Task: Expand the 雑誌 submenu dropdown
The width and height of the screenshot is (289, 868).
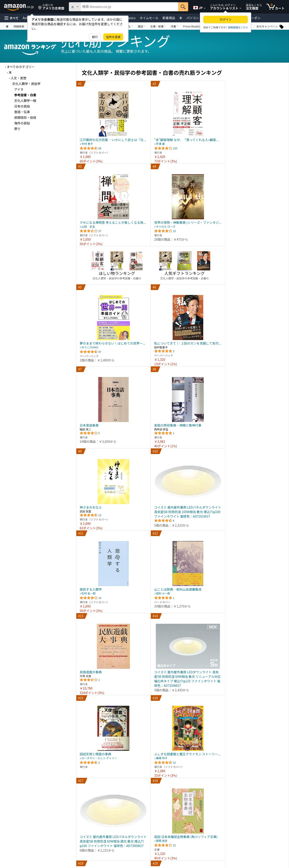Action: (141, 26)
